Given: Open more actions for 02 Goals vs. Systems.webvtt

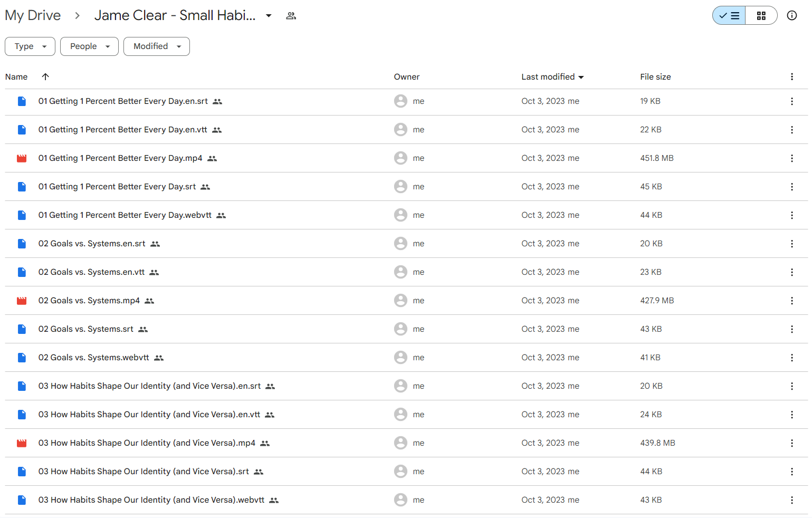Looking at the screenshot, I should tap(792, 358).
